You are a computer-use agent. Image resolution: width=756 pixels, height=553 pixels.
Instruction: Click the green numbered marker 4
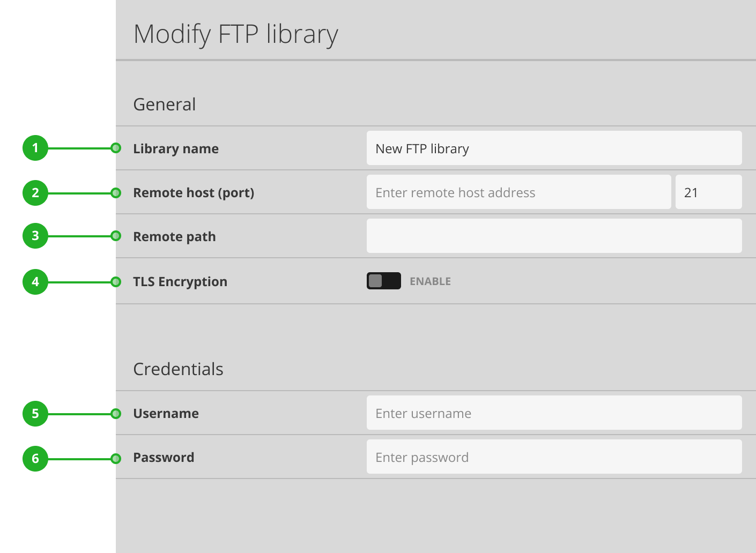pyautogui.click(x=35, y=281)
